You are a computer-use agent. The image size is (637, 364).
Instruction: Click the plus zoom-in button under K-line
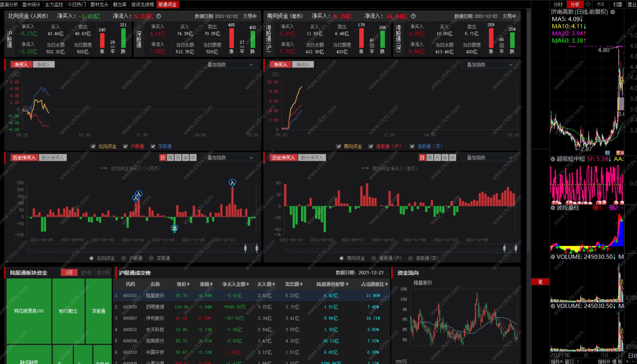[627, 361]
